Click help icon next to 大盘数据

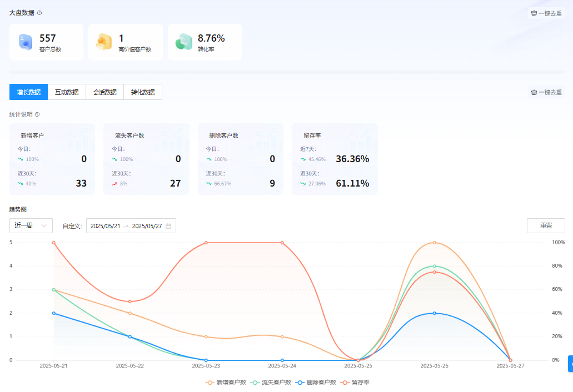click(x=39, y=13)
